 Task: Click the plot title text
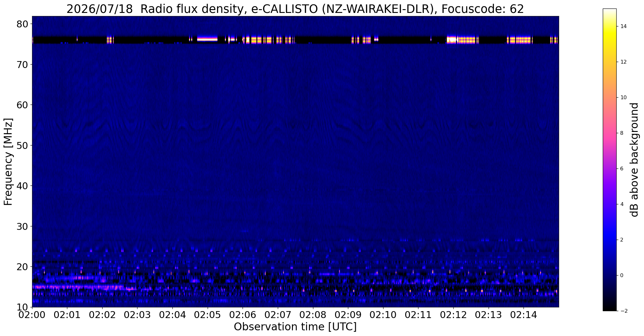coord(295,9)
